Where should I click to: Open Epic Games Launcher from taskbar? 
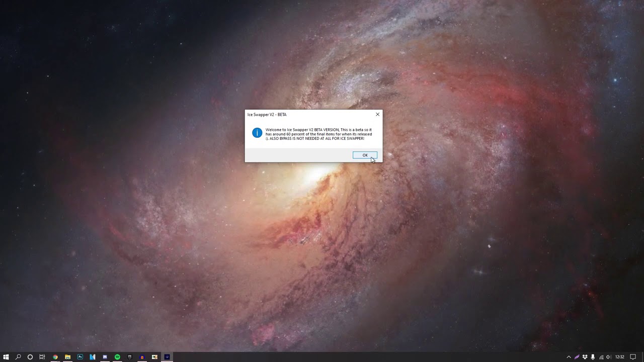click(130, 357)
